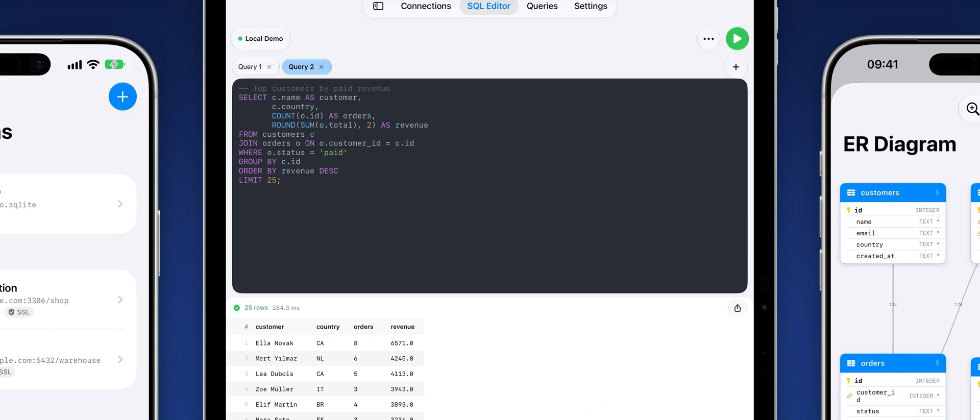Sort by the orders column header

(363, 327)
